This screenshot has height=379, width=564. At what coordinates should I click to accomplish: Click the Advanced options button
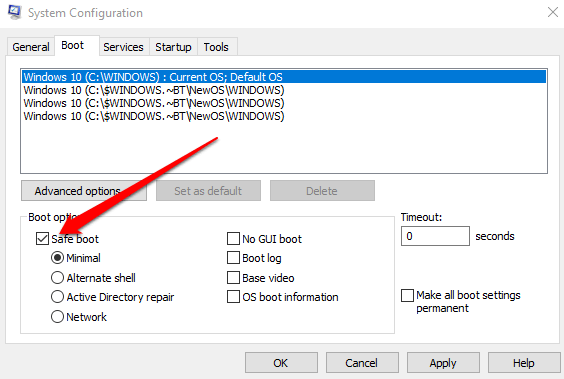pos(84,191)
